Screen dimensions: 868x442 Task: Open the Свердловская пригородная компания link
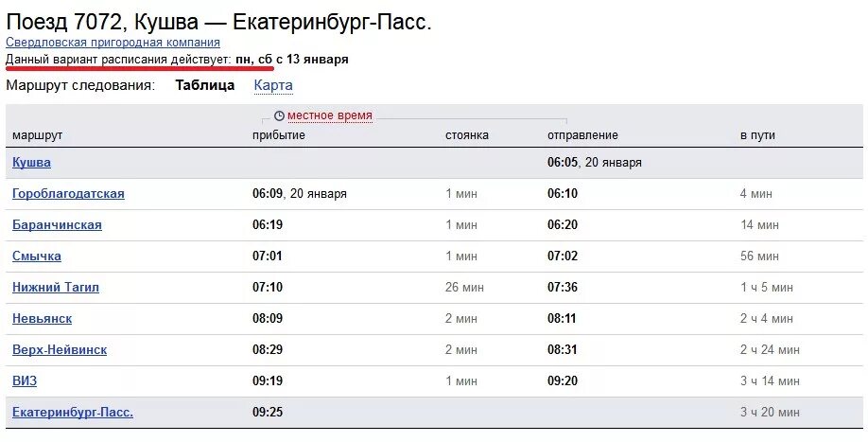[x=113, y=42]
